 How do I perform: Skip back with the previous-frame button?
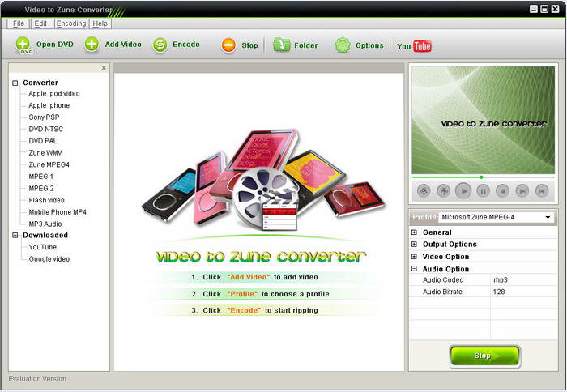[542, 190]
